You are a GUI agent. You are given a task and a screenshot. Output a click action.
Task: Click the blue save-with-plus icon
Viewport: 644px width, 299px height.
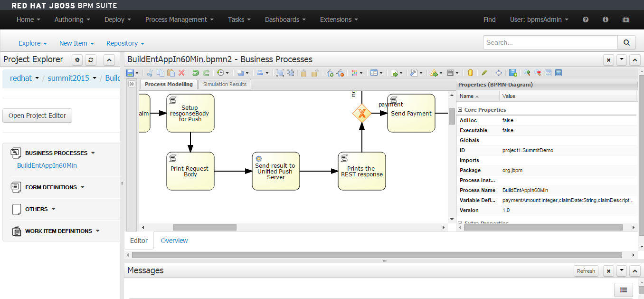pos(513,73)
